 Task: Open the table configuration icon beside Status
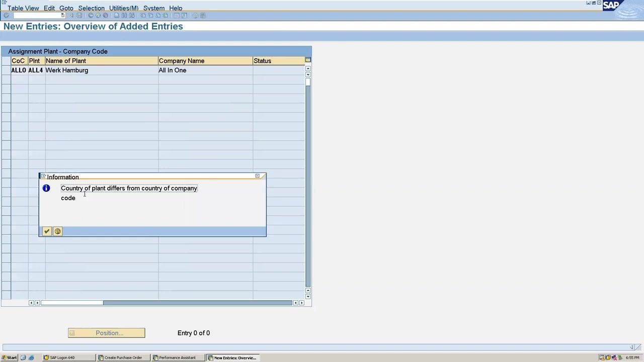(307, 60)
